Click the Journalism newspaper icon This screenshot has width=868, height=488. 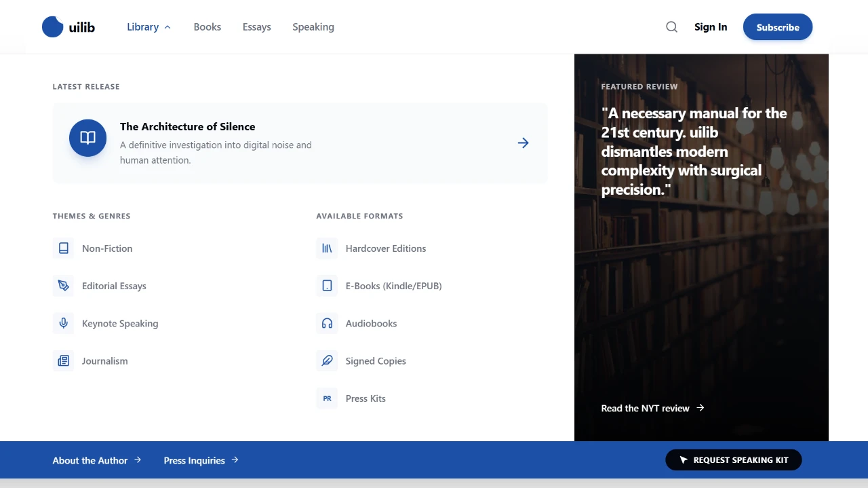[x=63, y=360]
